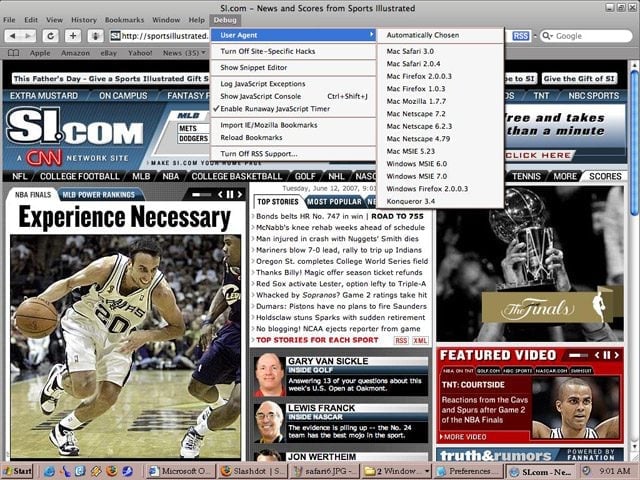640x480 pixels.
Task: Click Turn Off RSS Support
Action: pos(293,154)
